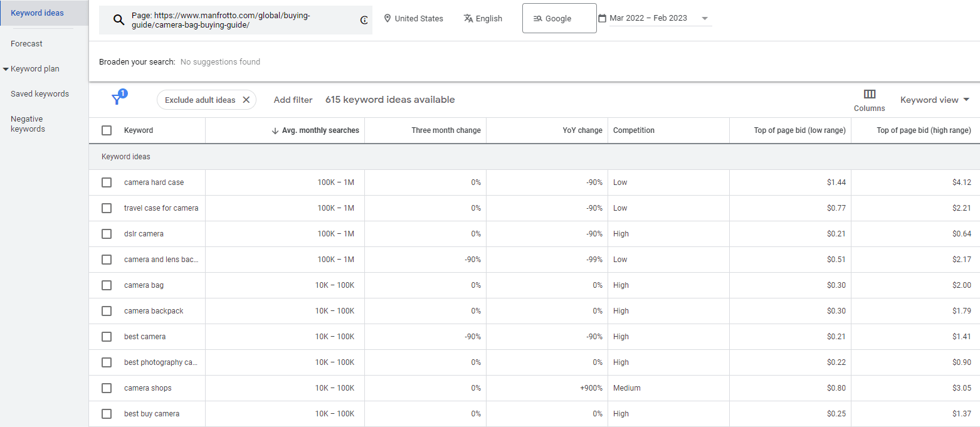The height and width of the screenshot is (427, 980).
Task: Click the "Medium" competition value
Action: (627, 388)
